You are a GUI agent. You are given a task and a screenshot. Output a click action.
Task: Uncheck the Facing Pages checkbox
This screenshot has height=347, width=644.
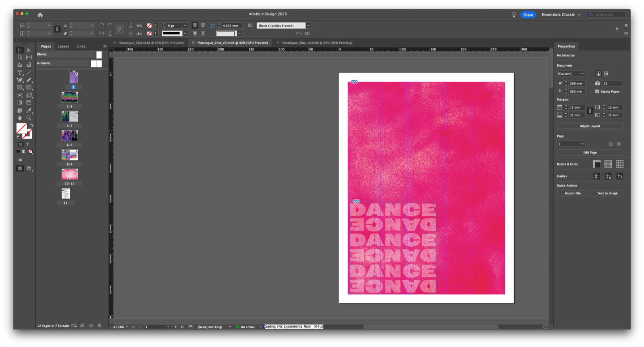click(597, 91)
